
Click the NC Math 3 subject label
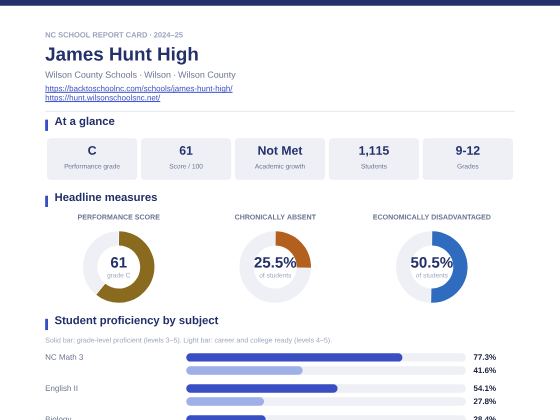click(64, 357)
